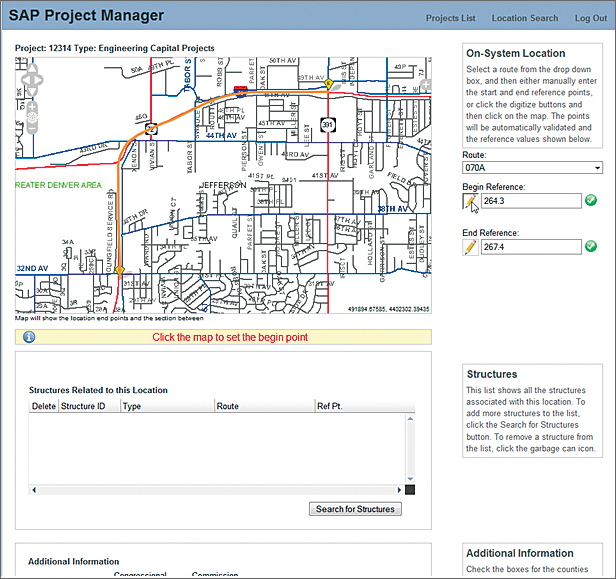Zoom in on the map with the plus control
Image resolution: width=616 pixels, height=579 pixels.
click(32, 106)
